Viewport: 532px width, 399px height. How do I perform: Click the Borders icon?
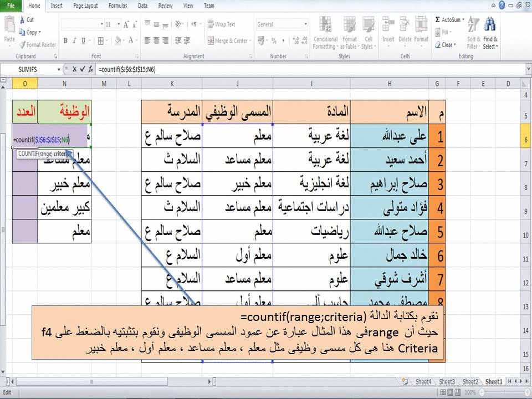(x=101, y=40)
